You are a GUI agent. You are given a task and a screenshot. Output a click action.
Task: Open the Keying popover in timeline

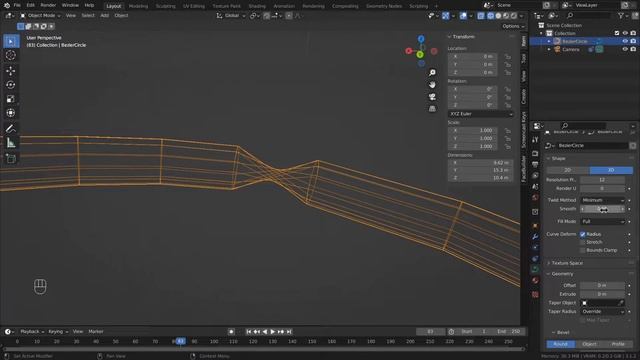point(58,332)
